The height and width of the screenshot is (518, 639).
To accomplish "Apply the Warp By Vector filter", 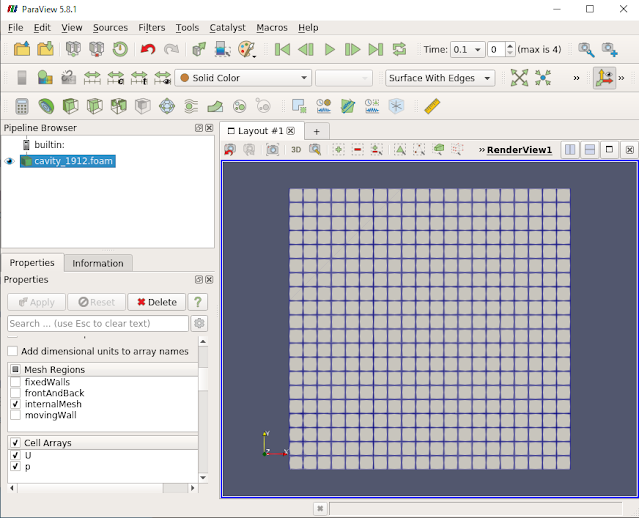I will point(215,106).
